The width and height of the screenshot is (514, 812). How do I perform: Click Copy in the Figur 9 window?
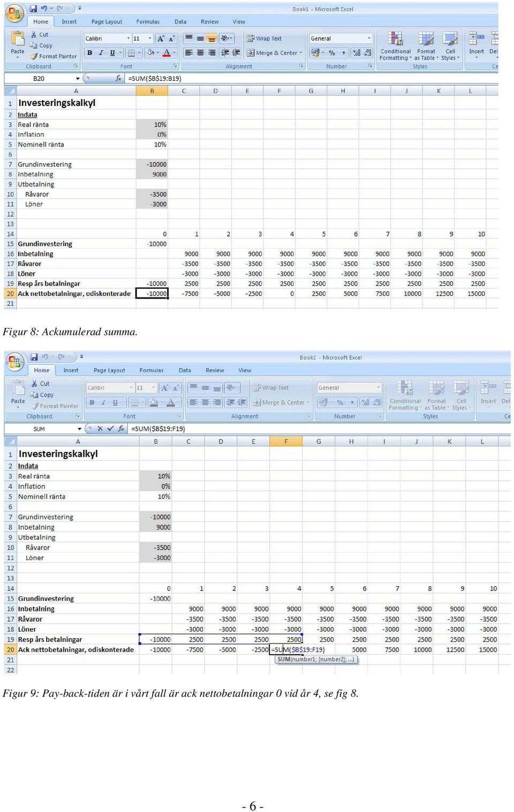(42, 395)
